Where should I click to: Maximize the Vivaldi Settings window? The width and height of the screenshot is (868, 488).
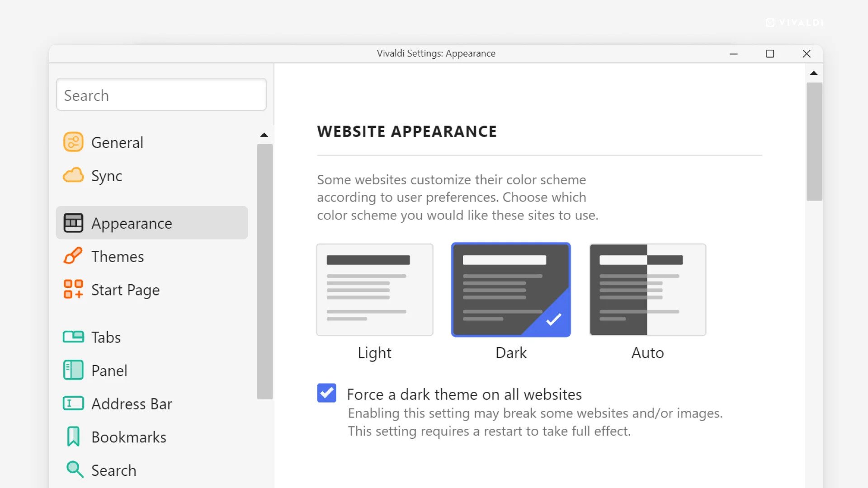pyautogui.click(x=770, y=54)
